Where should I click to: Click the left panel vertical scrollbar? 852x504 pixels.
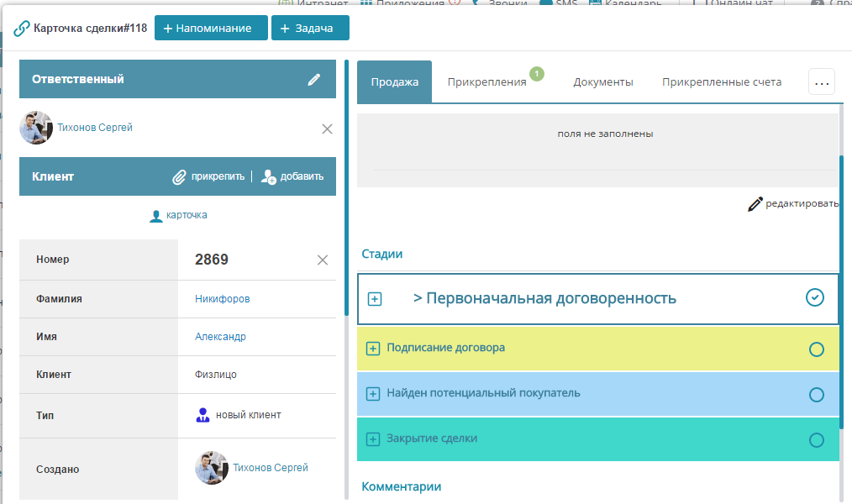pos(347,188)
